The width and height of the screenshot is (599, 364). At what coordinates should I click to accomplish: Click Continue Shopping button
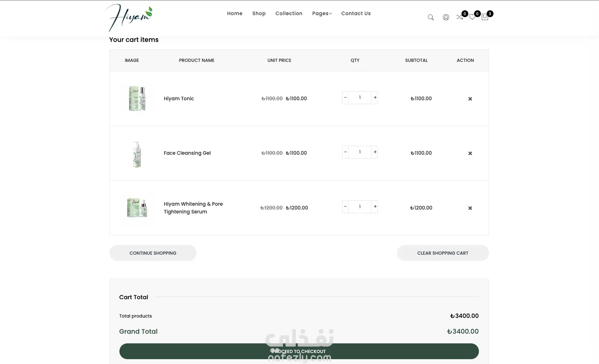tap(153, 253)
